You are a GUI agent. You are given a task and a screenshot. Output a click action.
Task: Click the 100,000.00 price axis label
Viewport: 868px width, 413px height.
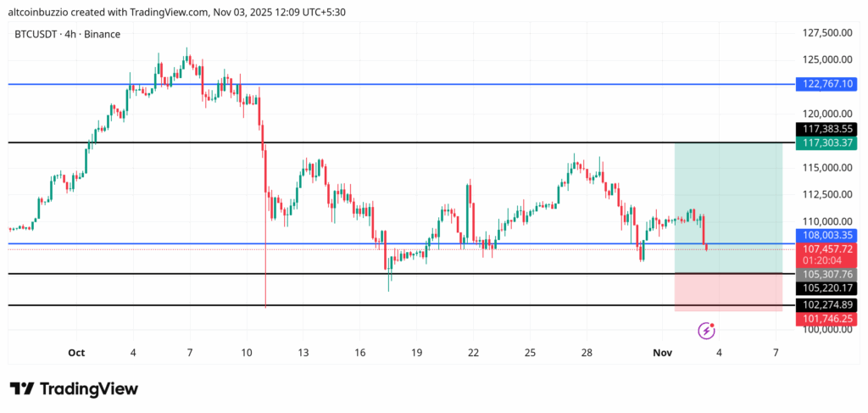coord(826,330)
